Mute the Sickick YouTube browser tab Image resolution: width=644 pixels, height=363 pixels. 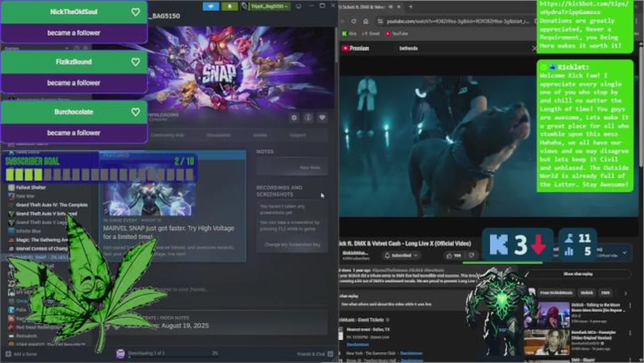(391, 7)
